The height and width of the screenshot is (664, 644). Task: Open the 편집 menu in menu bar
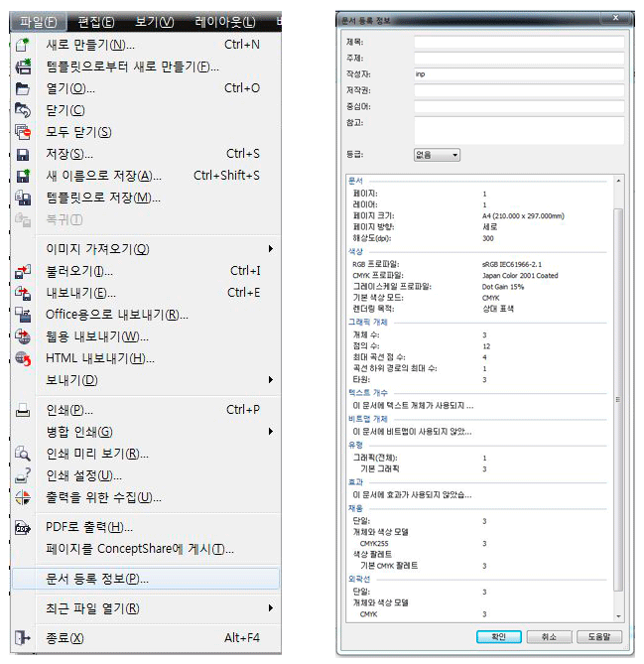[x=95, y=22]
